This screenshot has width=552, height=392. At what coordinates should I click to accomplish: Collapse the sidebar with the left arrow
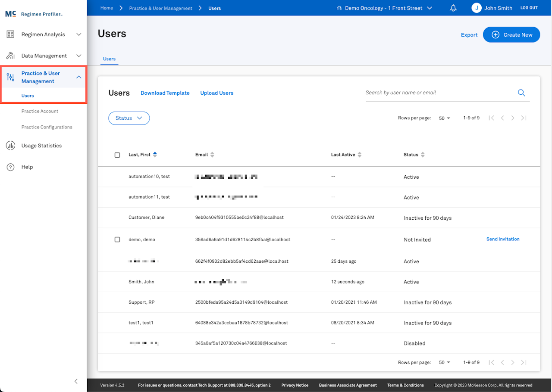pos(76,381)
